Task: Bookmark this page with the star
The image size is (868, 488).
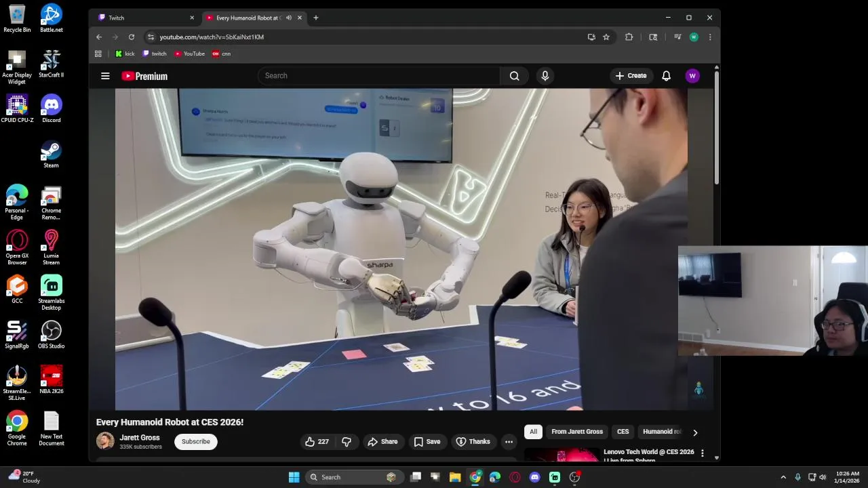Action: [606, 37]
